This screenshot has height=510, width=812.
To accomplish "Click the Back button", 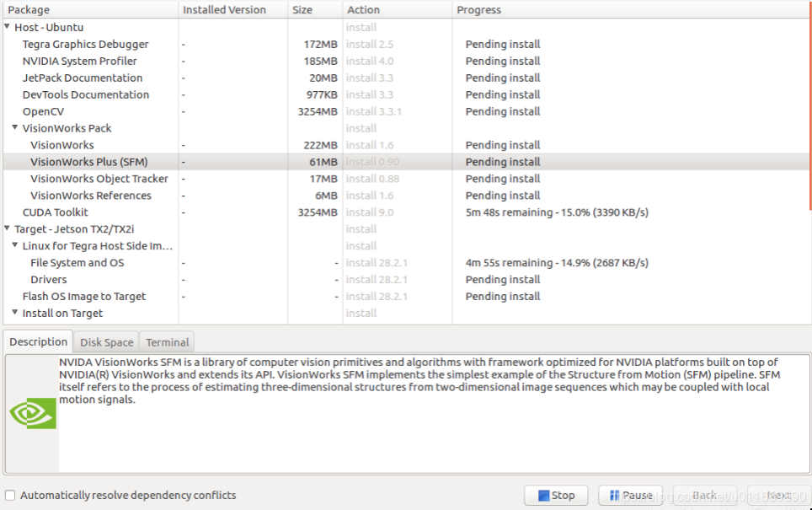I will coord(705,496).
